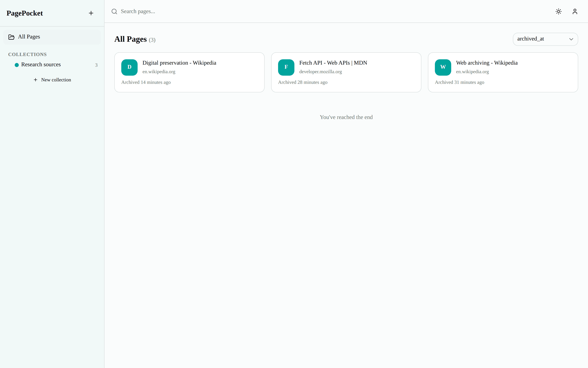Click the en.wikipedia.org text under Digital preservation
Viewport: 588px width, 368px height.
[x=159, y=72]
